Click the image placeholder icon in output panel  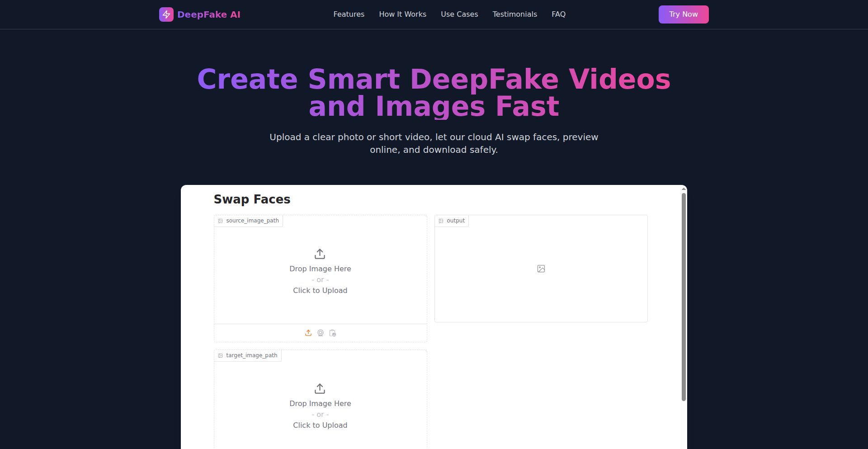541,269
